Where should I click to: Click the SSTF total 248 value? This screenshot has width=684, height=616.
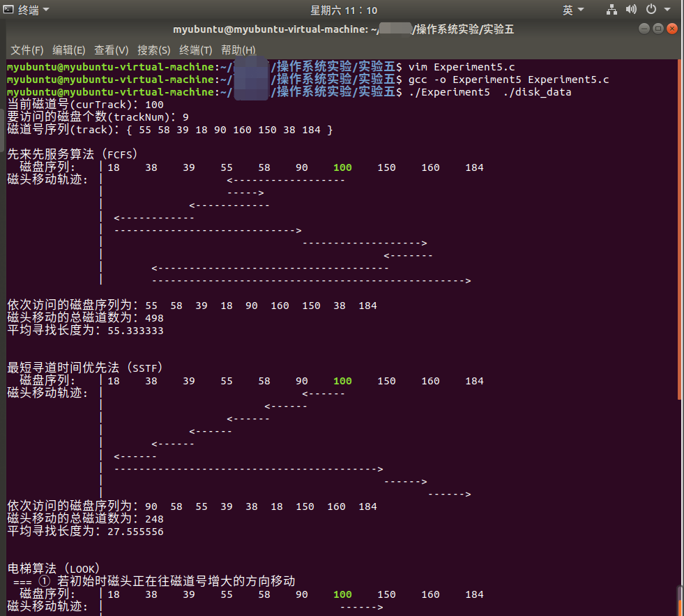point(154,519)
